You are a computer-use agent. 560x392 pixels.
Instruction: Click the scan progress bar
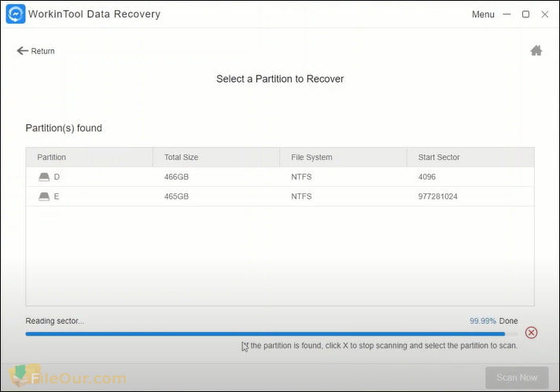(271, 334)
